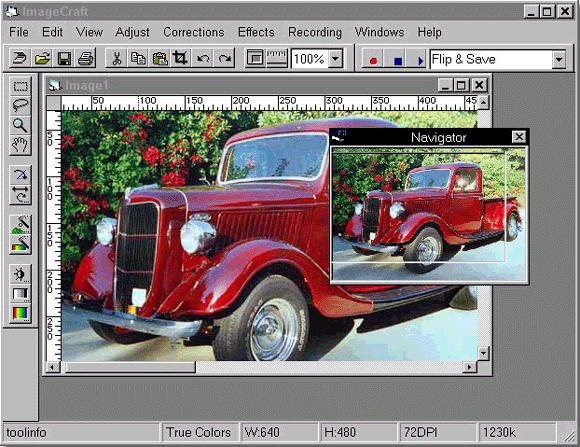
Task: Click the W:640 status bar value
Action: click(279, 432)
